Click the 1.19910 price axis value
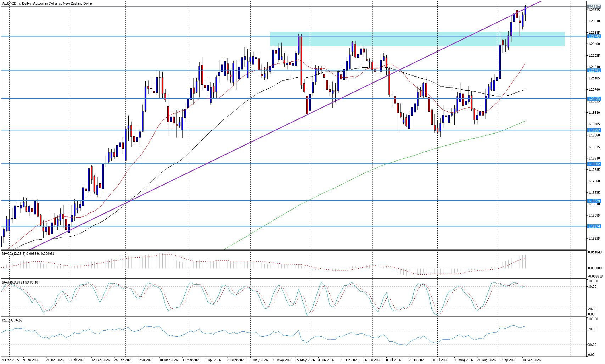605x364 pixels. pos(594,113)
